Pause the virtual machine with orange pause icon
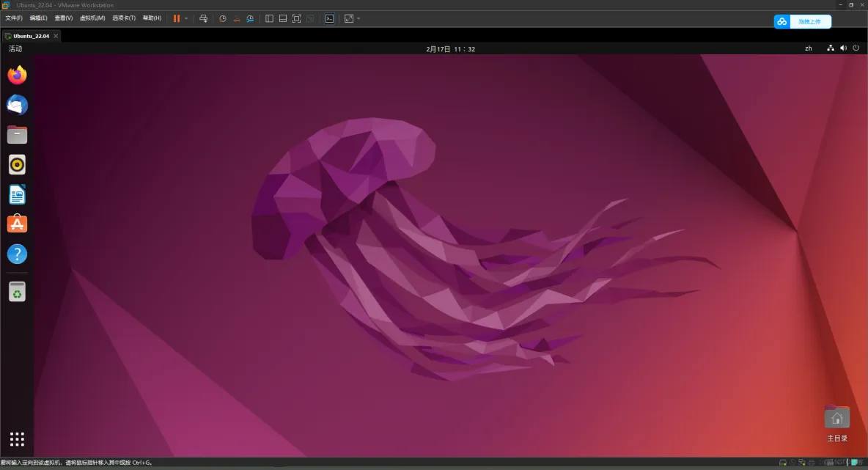Image resolution: width=868 pixels, height=470 pixels. point(177,18)
